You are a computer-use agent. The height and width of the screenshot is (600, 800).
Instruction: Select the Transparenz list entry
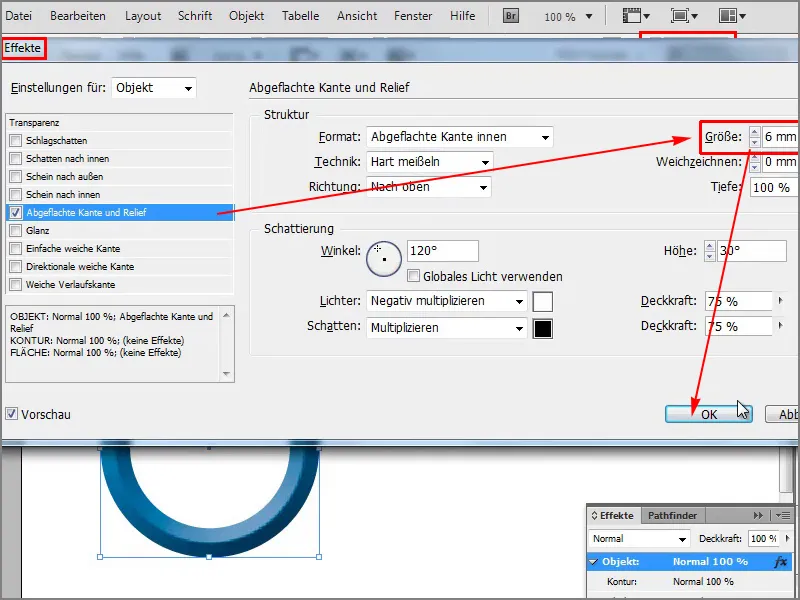(120, 122)
